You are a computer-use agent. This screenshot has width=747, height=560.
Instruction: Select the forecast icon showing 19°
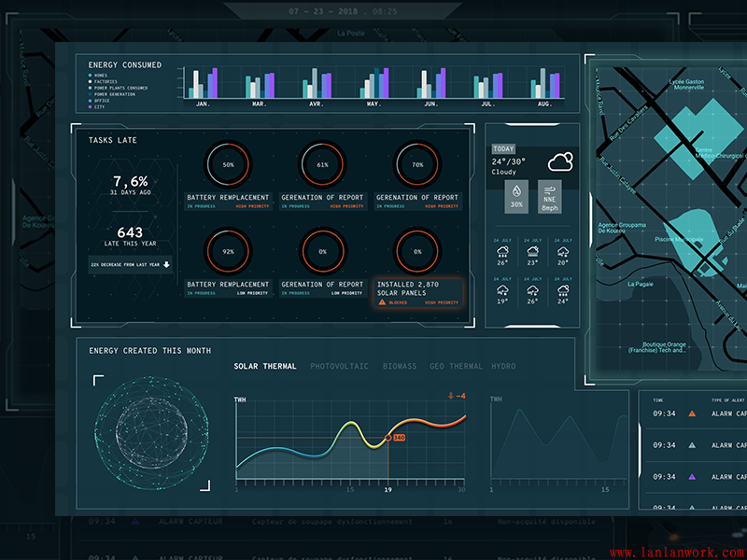coord(502,290)
